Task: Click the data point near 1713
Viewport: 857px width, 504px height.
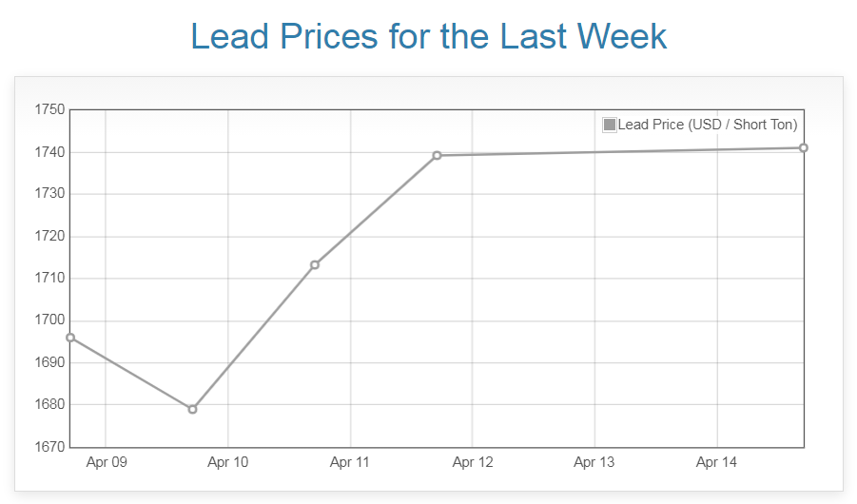Action: [x=315, y=264]
